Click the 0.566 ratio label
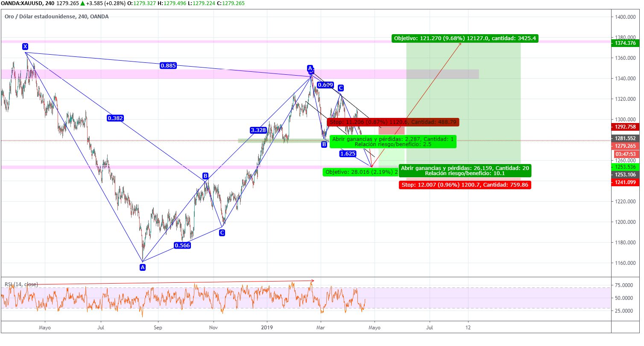Image resolution: width=644 pixels, height=346 pixels. pyautogui.click(x=182, y=245)
